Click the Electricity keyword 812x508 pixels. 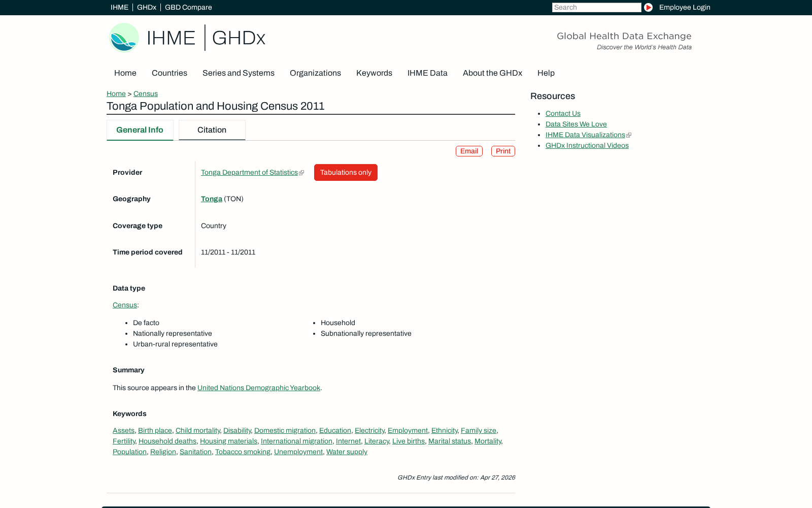pos(369,430)
